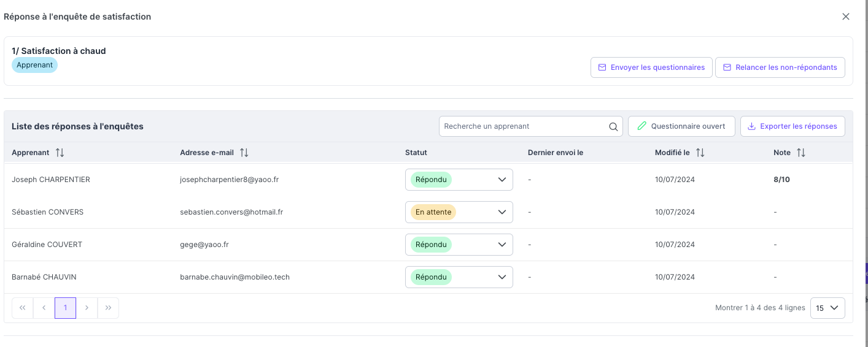Select page 1 in pagination
Screen dimensions: 868x347
click(65, 308)
